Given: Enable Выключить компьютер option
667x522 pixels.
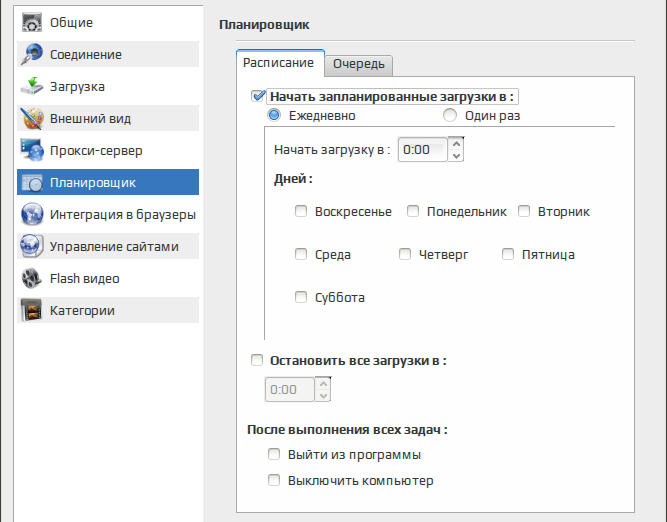Looking at the screenshot, I should (274, 480).
